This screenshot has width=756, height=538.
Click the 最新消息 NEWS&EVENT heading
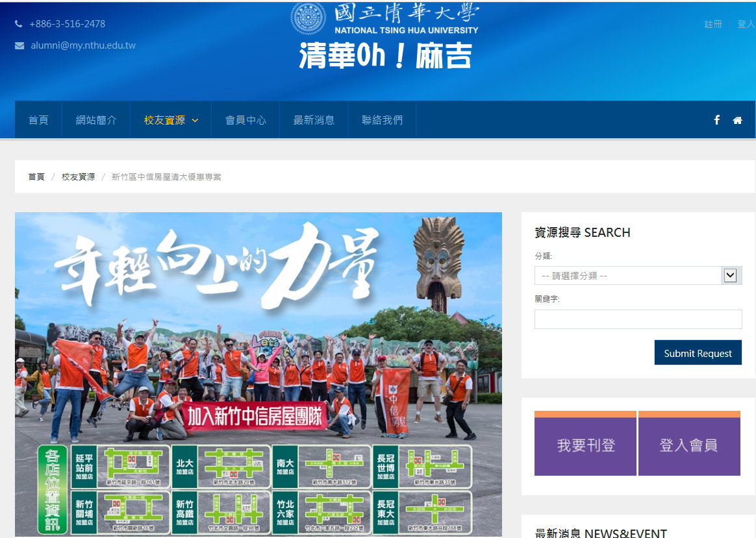pyautogui.click(x=601, y=533)
